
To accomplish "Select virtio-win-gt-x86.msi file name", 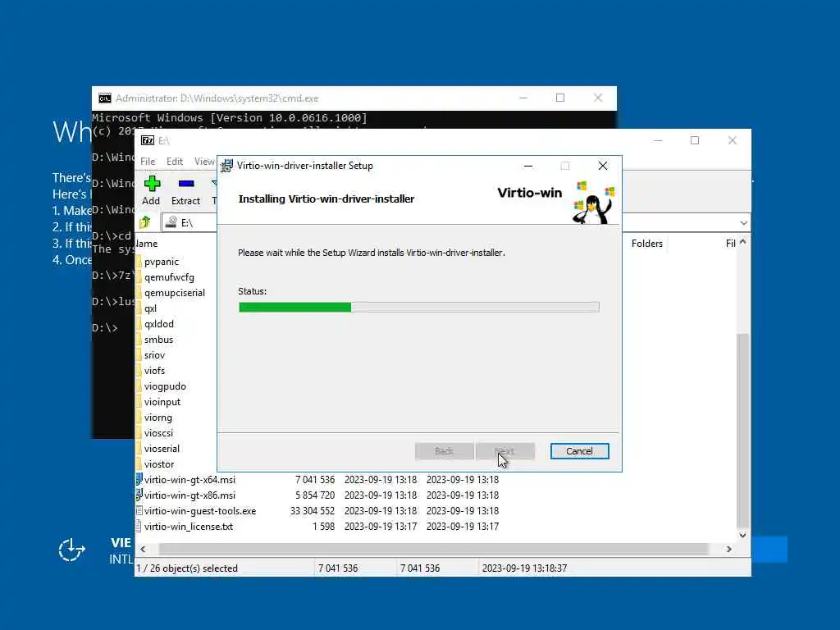I will coord(189,495).
